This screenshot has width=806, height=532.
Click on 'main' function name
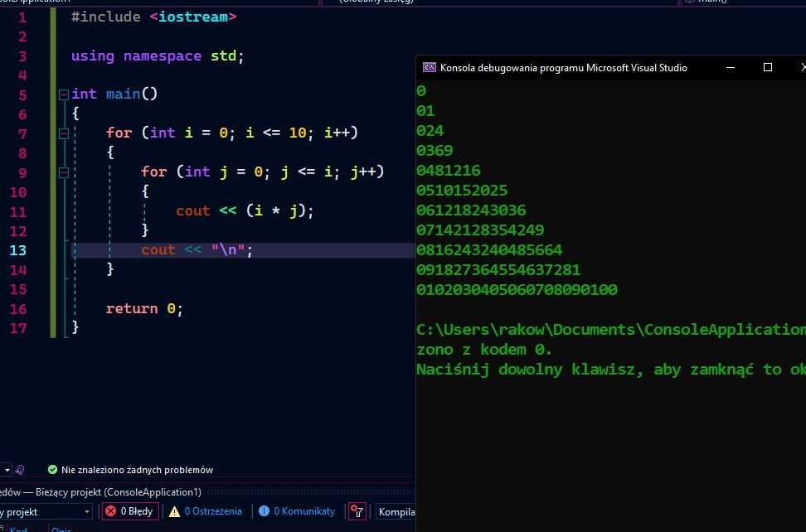123,94
